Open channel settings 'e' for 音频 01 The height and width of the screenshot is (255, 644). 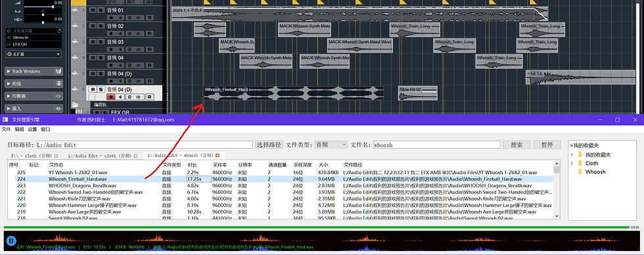tap(130, 18)
